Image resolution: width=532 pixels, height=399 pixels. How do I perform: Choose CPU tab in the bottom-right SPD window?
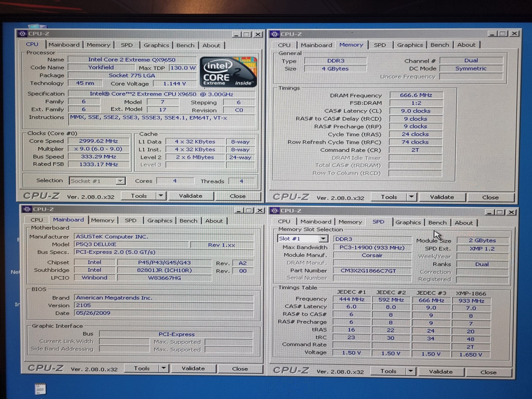pyautogui.click(x=284, y=222)
